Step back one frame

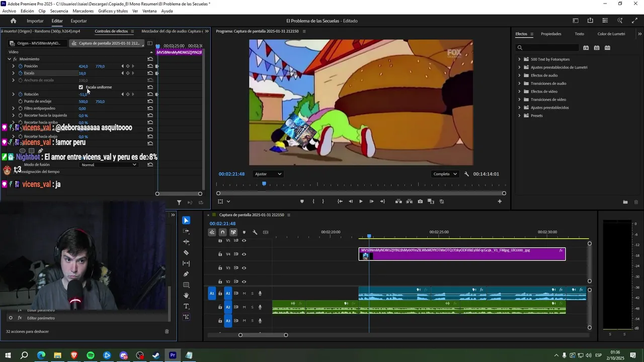coord(351,202)
